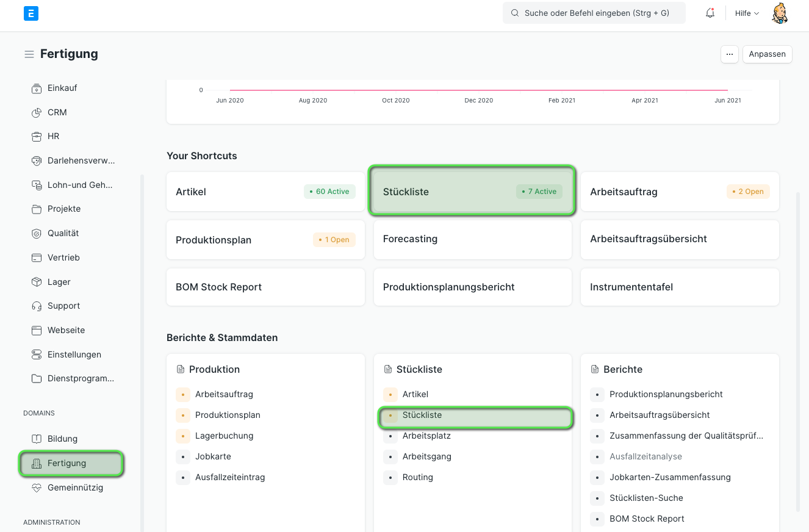This screenshot has width=809, height=532.
Task: Click the Dienstprogramme folder icon
Action: [36, 378]
